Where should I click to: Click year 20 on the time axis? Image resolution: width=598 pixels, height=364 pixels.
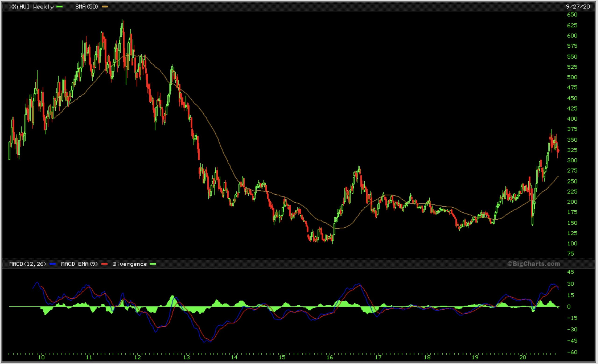pos(523,357)
